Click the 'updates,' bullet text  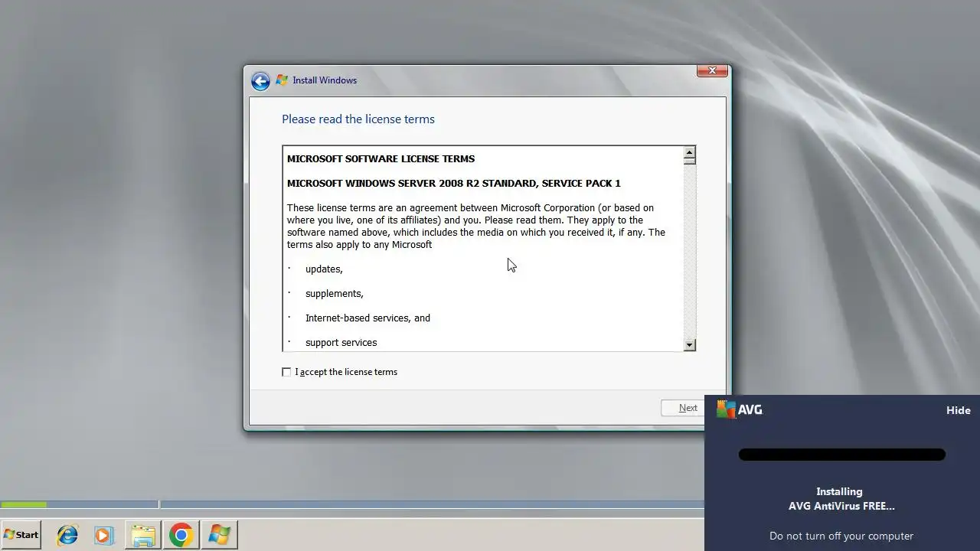(324, 269)
